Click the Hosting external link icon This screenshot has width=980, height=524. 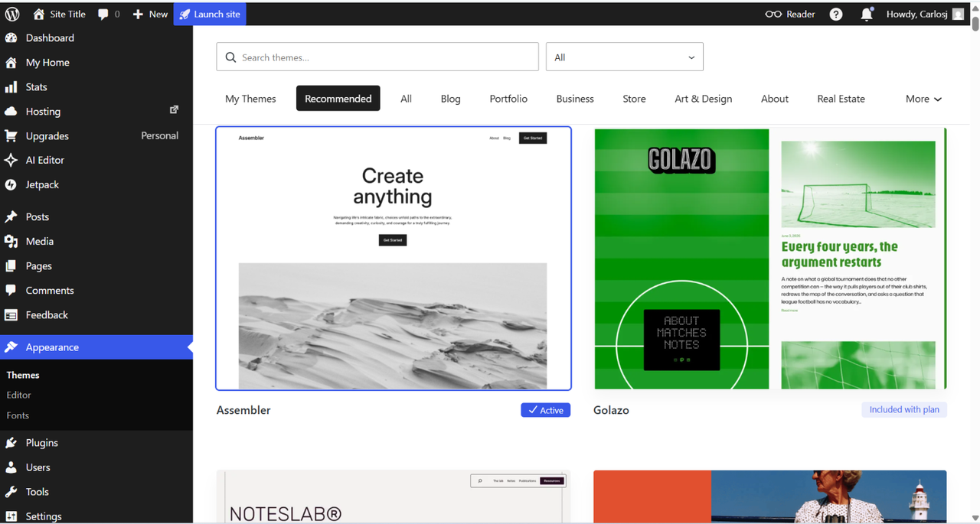click(x=174, y=110)
